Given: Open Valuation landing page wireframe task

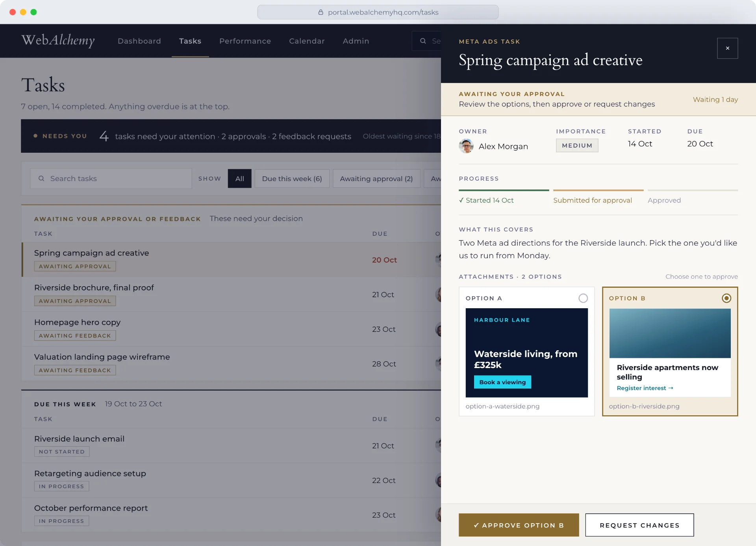Looking at the screenshot, I should [x=232, y=363].
